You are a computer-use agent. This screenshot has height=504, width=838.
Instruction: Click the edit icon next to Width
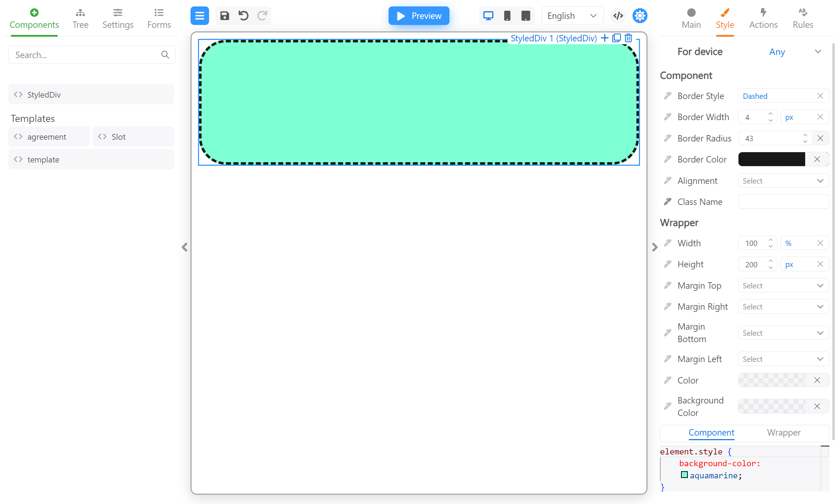point(667,243)
